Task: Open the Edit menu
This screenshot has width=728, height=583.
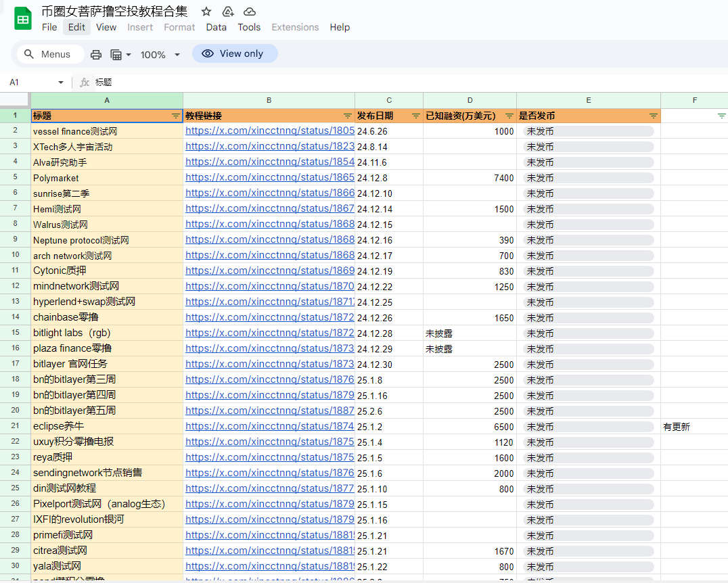Action: pyautogui.click(x=76, y=27)
